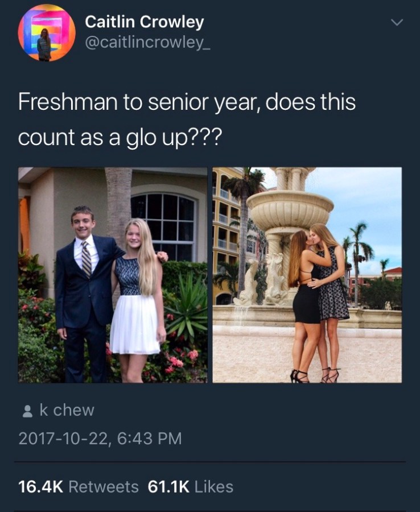This screenshot has height=512, width=420.
Task: Open Caitlin Crowley's profile avatar
Action: 47,32
